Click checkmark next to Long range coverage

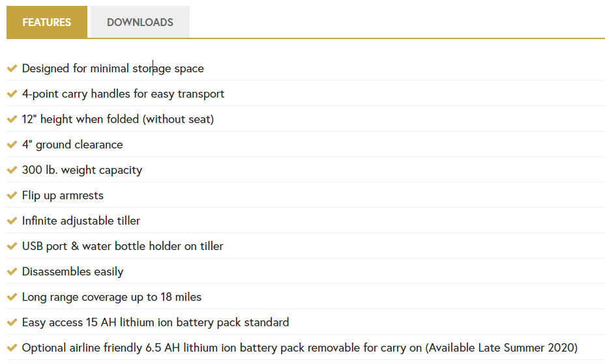tap(12, 297)
